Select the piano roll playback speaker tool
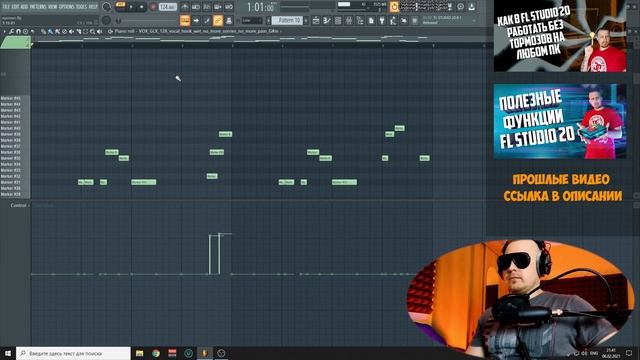 tap(99, 31)
